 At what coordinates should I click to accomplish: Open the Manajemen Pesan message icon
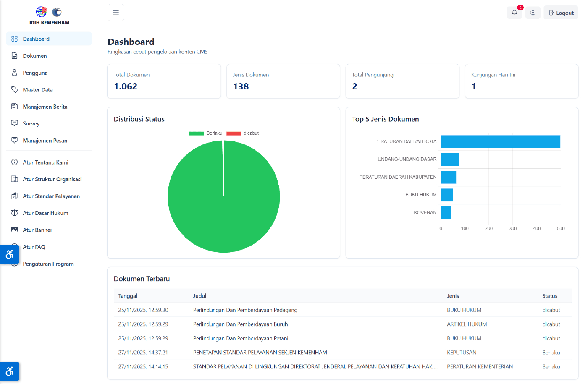(x=14, y=140)
